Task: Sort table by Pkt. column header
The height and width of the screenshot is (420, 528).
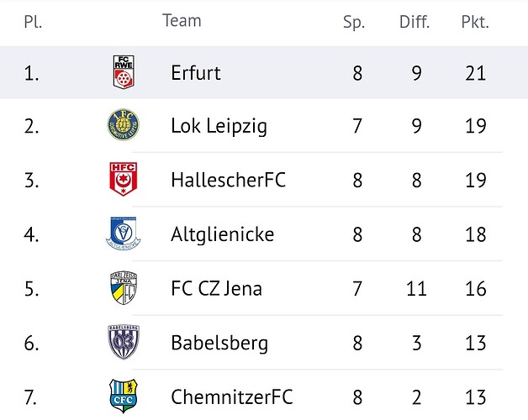Action: click(x=475, y=22)
